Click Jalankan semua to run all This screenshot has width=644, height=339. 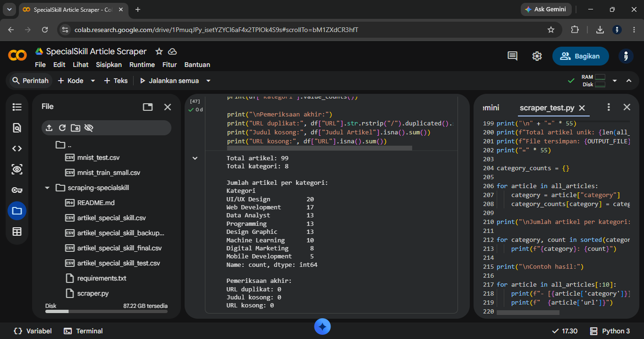pyautogui.click(x=169, y=81)
